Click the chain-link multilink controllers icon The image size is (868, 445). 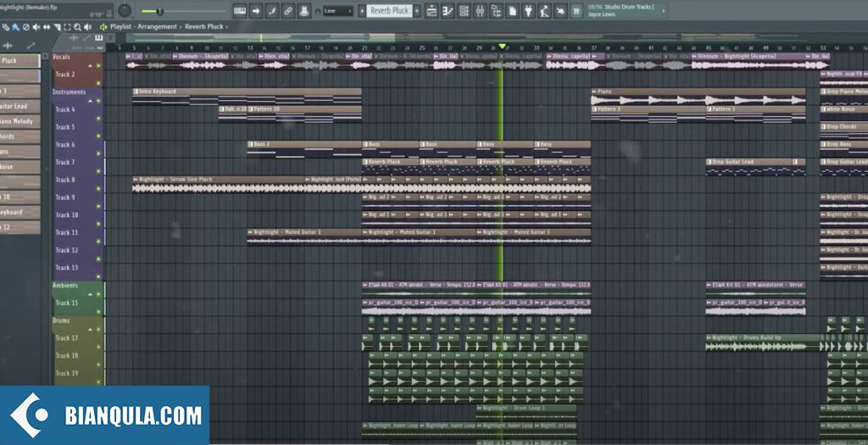pyautogui.click(x=288, y=10)
